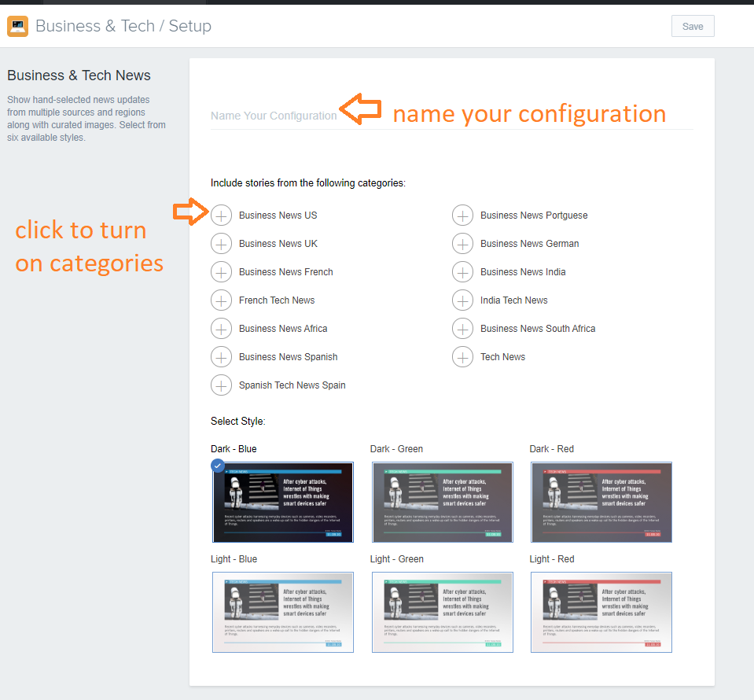
Task: Click the Business News US label
Action: point(278,216)
